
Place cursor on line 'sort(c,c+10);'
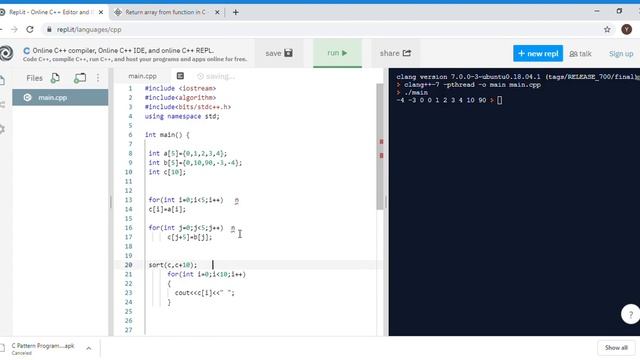click(173, 265)
